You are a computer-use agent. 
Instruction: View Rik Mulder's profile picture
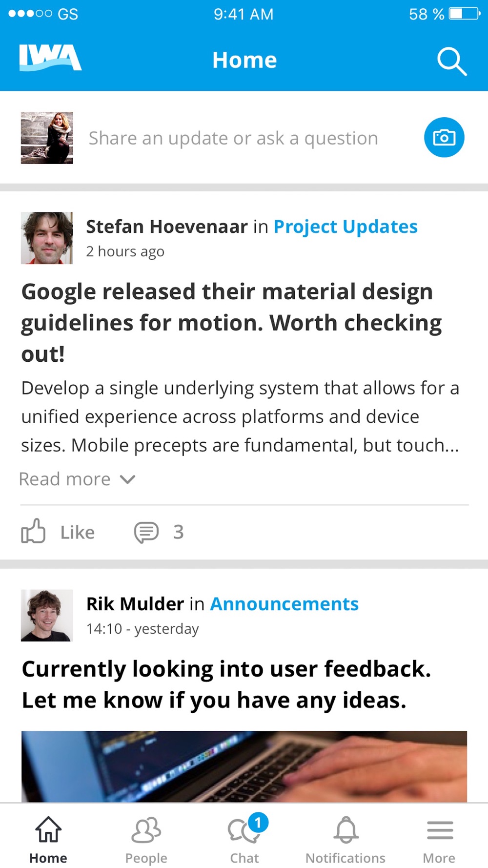pyautogui.click(x=47, y=616)
